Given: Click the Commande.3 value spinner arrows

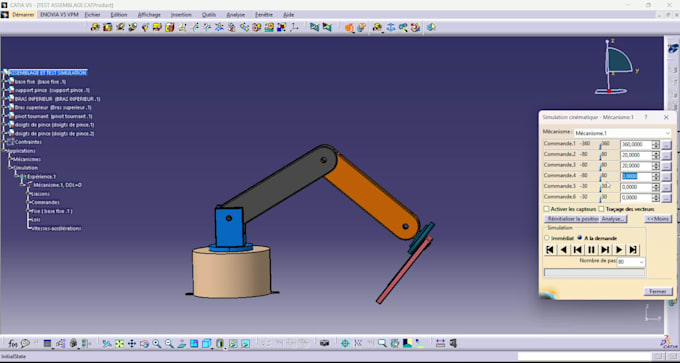Looking at the screenshot, I should (x=656, y=166).
